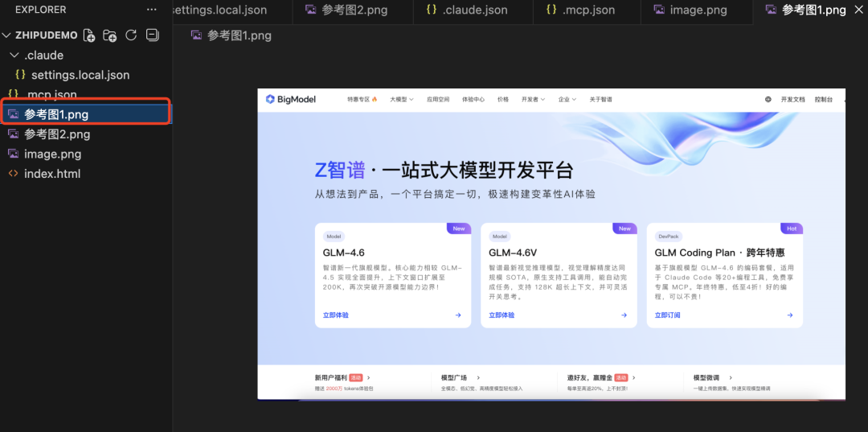Collapse all folders in Explorer

click(152, 35)
